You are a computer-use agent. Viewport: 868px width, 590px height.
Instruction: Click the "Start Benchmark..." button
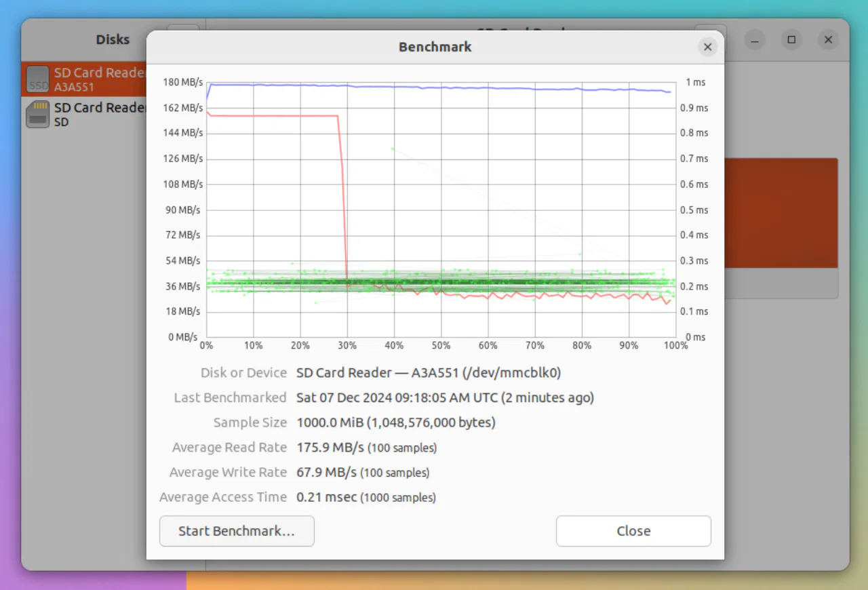pos(237,531)
